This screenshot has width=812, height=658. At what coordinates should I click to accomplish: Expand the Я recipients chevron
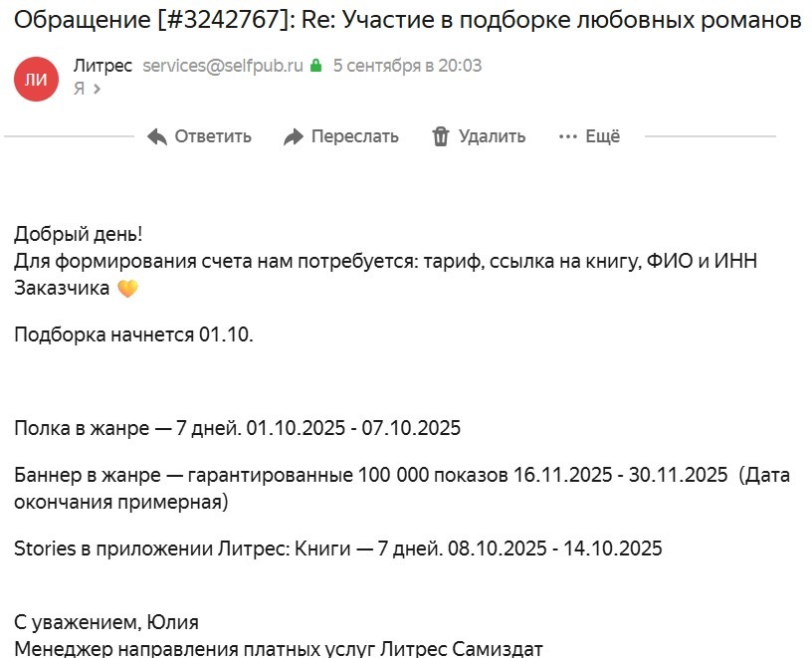click(97, 89)
